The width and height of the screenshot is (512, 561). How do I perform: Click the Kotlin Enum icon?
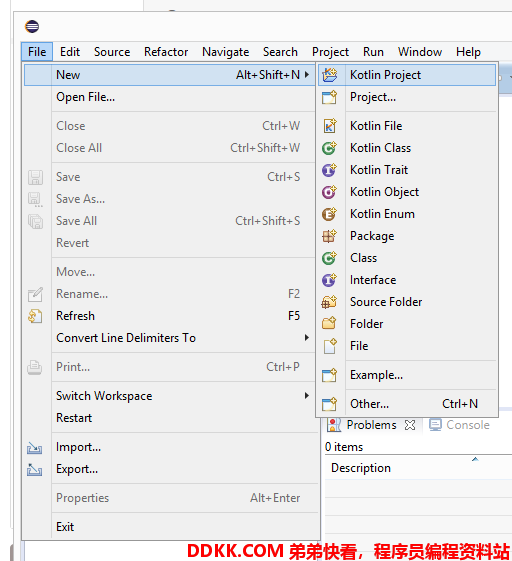click(x=329, y=214)
